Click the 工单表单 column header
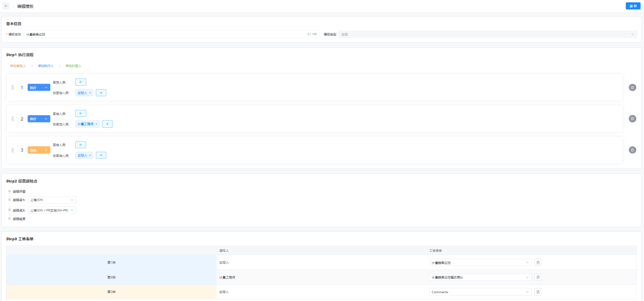 tap(435, 250)
